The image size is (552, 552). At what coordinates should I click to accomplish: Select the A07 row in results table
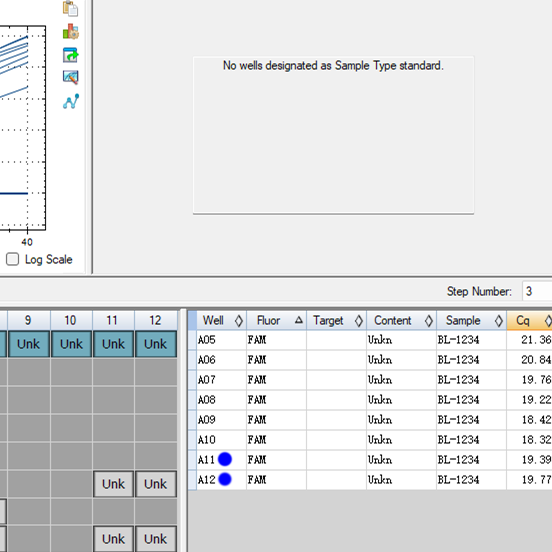pyautogui.click(x=370, y=380)
